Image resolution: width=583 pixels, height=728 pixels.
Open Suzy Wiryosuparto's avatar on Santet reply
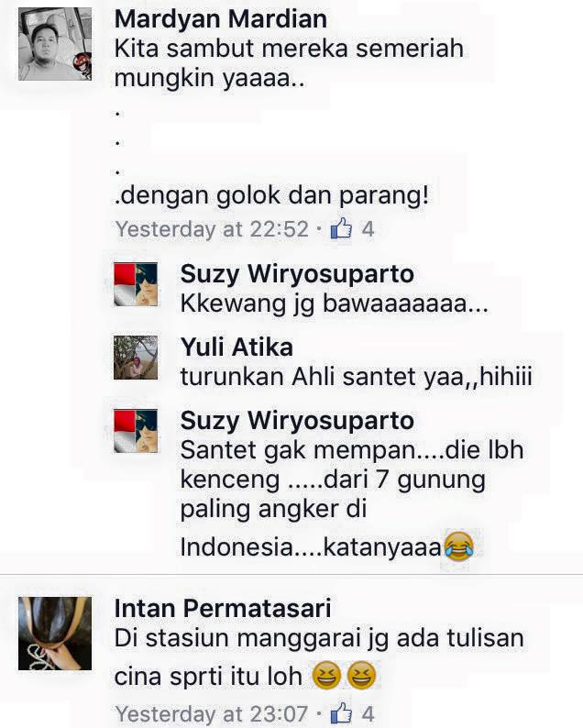pyautogui.click(x=136, y=431)
